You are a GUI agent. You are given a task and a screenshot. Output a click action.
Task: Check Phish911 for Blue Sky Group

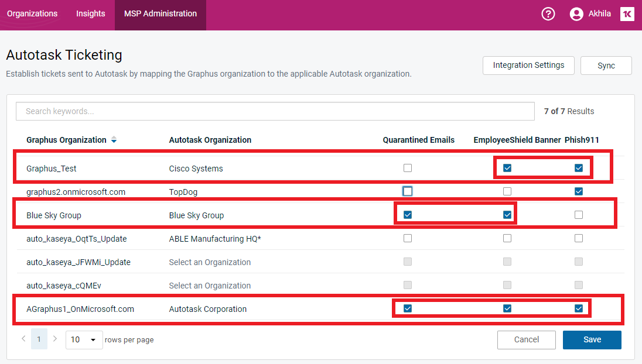point(579,215)
